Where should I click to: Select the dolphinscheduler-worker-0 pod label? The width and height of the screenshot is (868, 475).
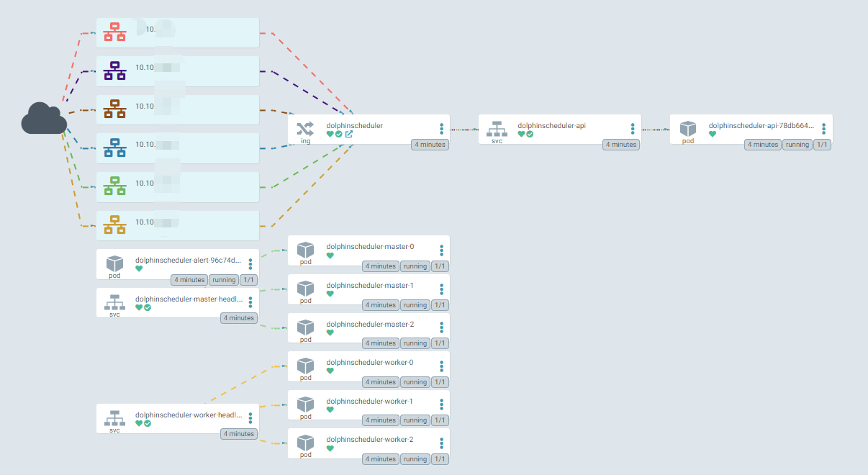[x=369, y=362]
